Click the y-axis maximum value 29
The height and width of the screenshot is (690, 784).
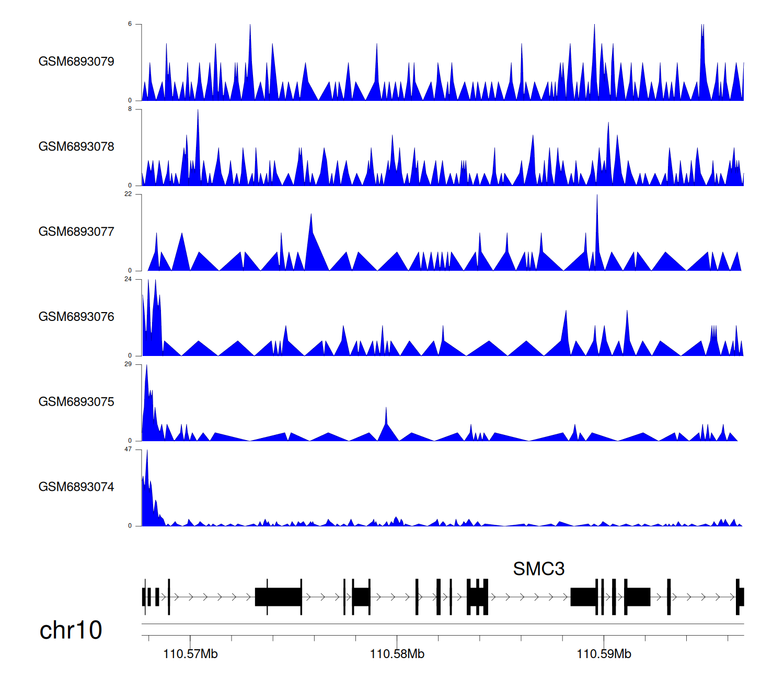coord(128,364)
